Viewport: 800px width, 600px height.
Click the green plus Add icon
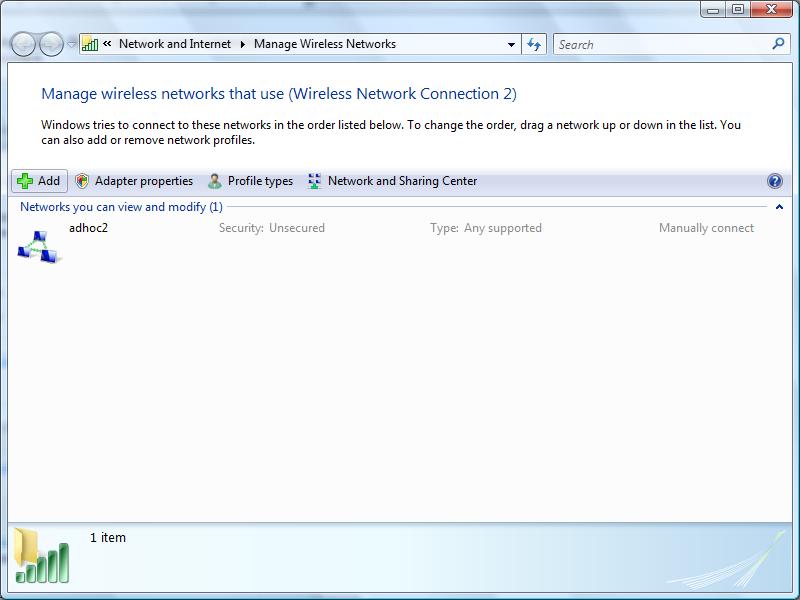point(24,181)
